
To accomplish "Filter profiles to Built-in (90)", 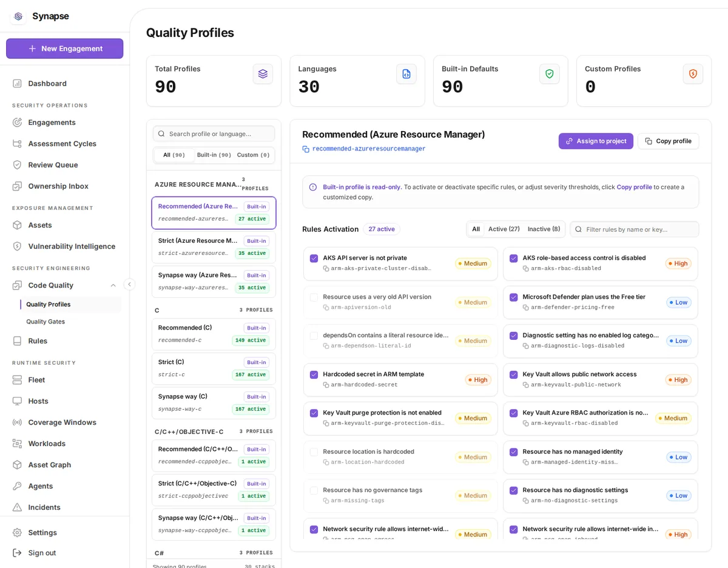I will (x=214, y=155).
